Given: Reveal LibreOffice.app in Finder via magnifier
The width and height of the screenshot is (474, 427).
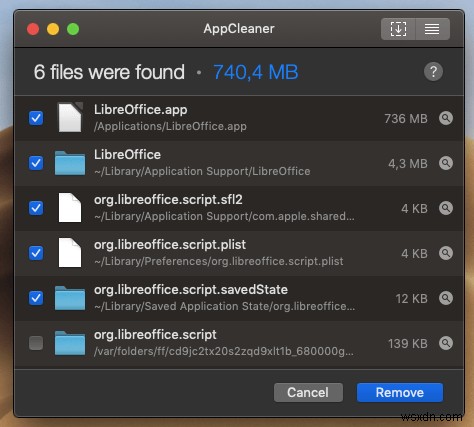Looking at the screenshot, I should tap(446, 118).
